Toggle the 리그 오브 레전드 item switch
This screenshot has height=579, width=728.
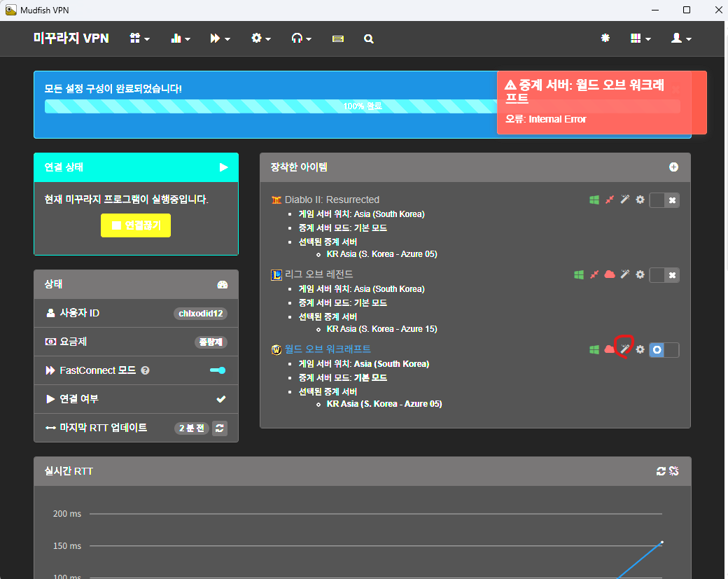[x=664, y=275]
